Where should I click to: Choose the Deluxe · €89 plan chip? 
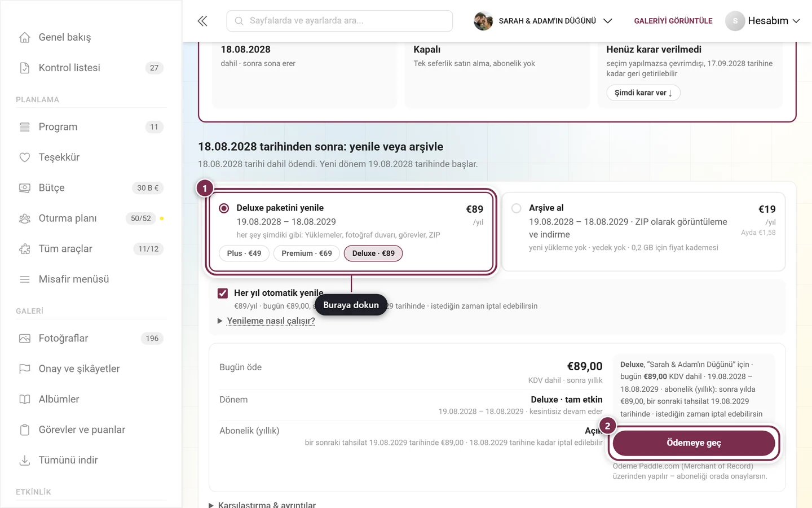tap(373, 253)
